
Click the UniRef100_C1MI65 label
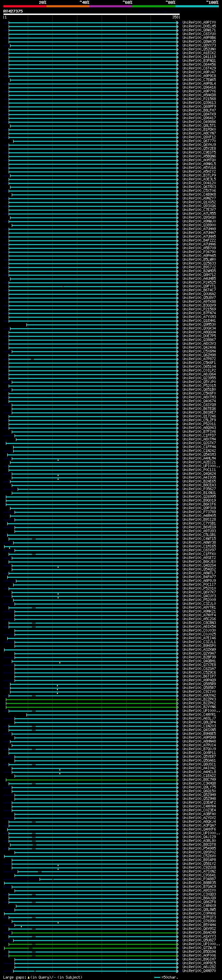click(x=199, y=546)
